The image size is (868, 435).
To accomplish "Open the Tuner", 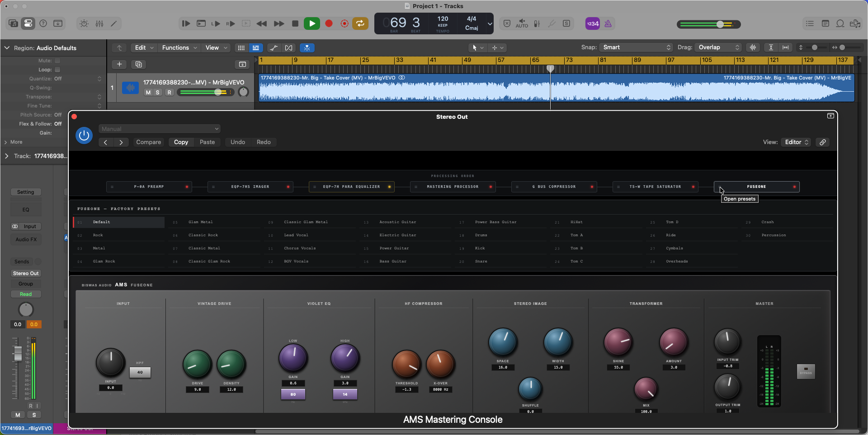I will [552, 23].
